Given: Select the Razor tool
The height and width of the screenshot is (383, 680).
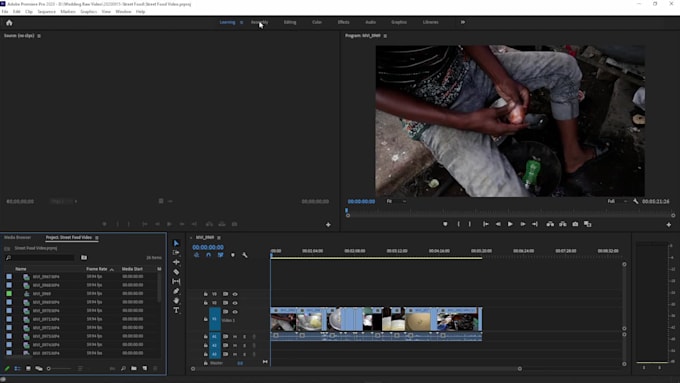Looking at the screenshot, I should coord(176,272).
